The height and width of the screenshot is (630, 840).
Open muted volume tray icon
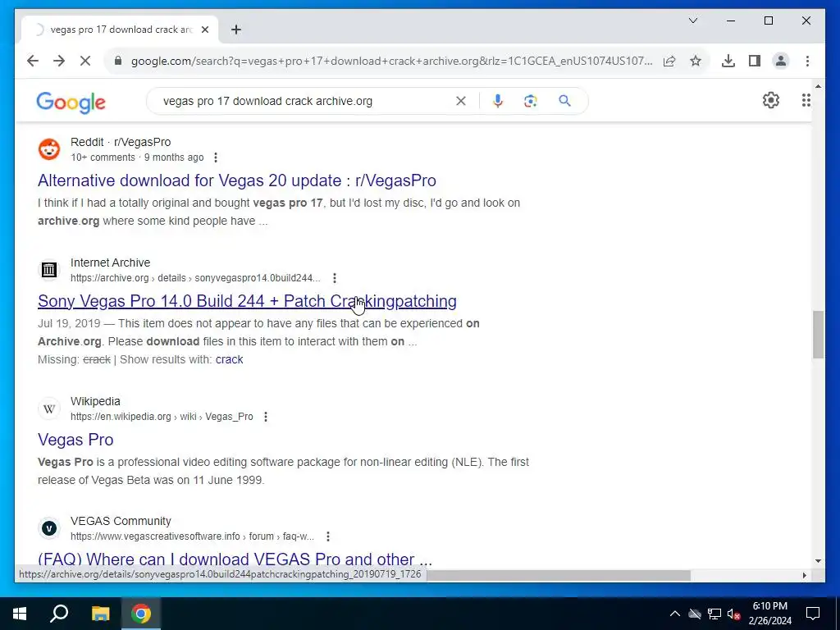pyautogui.click(x=733, y=614)
